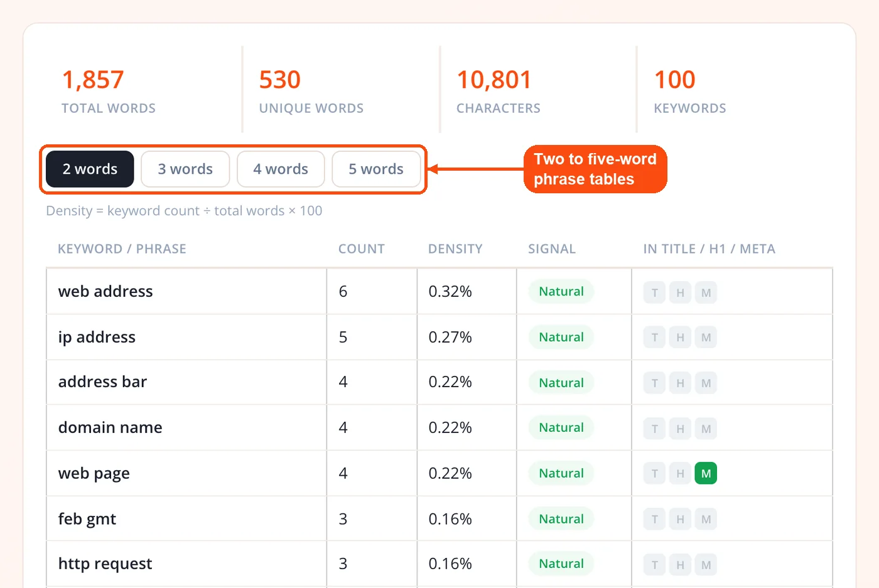The height and width of the screenshot is (588, 879).
Task: Click the density formula text
Action: pyautogui.click(x=184, y=211)
